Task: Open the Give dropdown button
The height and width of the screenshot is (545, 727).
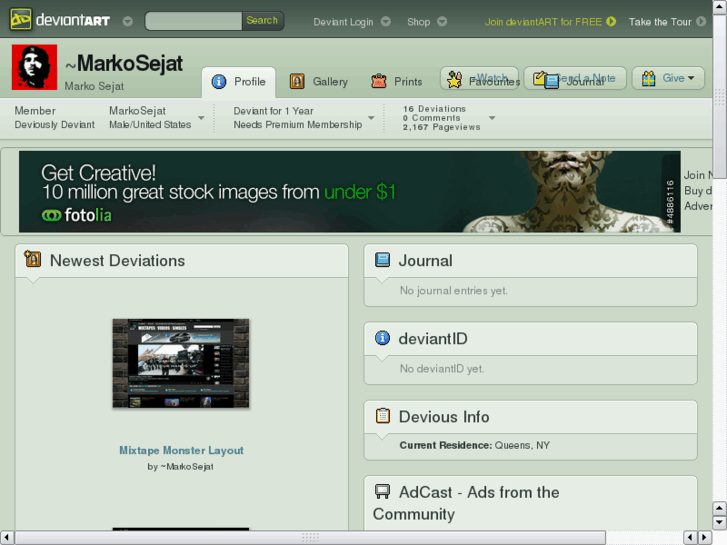Action: (x=668, y=78)
